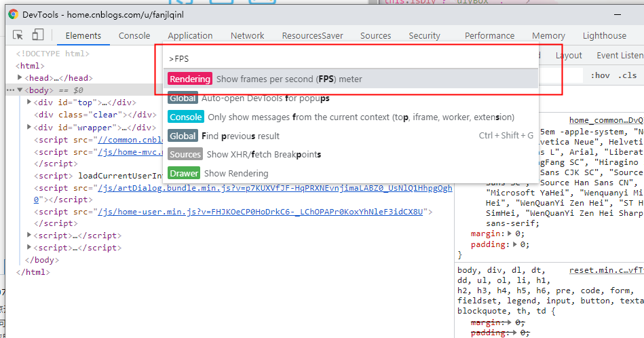The width and height of the screenshot is (644, 338).
Task: Toggle the :hov element state button
Action: coord(600,75)
